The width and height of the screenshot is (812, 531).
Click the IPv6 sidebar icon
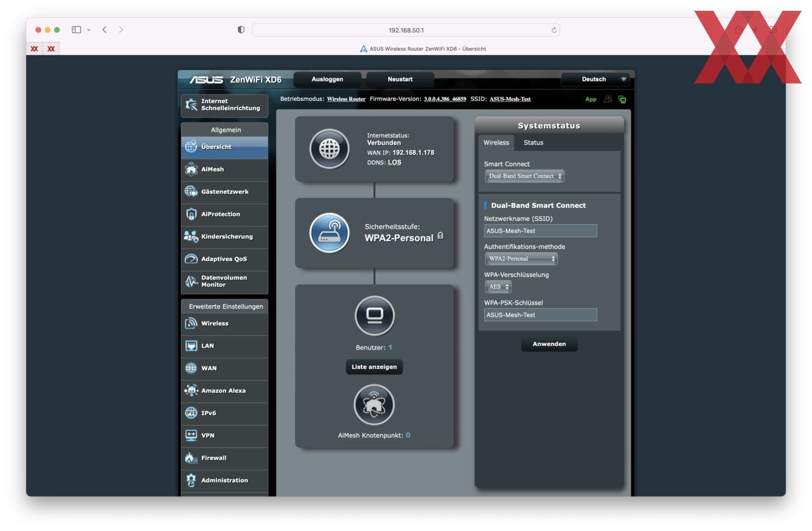pyautogui.click(x=191, y=413)
